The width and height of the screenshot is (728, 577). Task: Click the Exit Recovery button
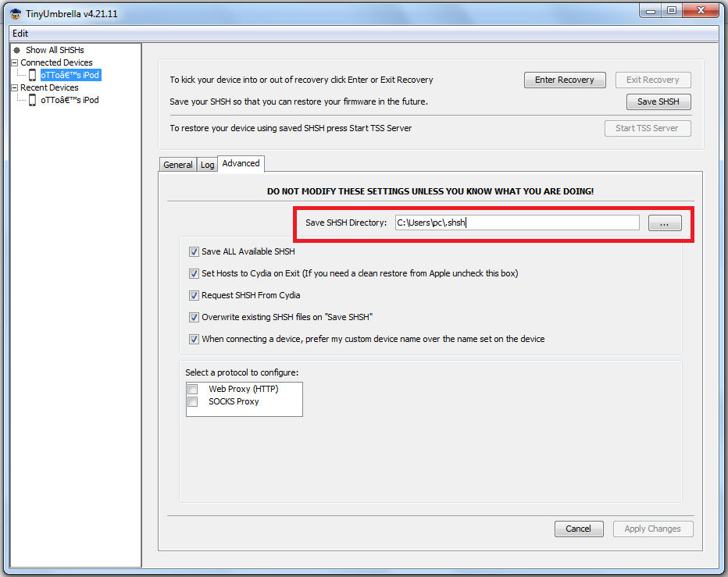[653, 80]
